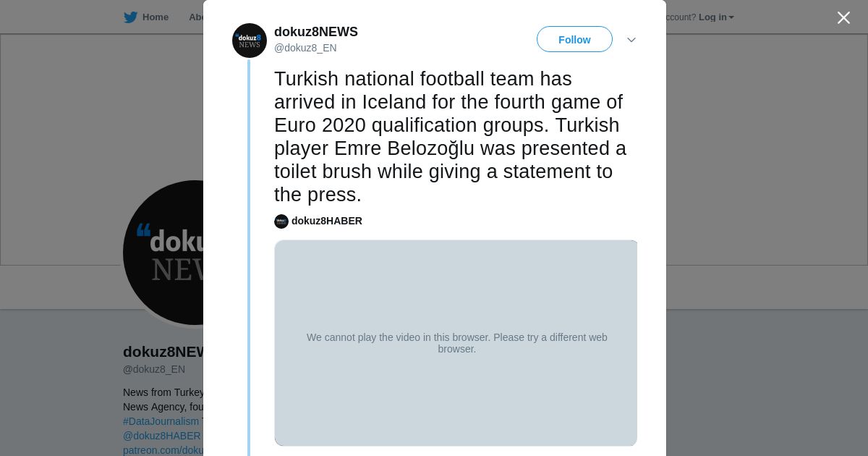Screen dimensions: 868x456
Task: Click @dokuz8HABER mention in profile bio
Action: pyautogui.click(x=162, y=436)
